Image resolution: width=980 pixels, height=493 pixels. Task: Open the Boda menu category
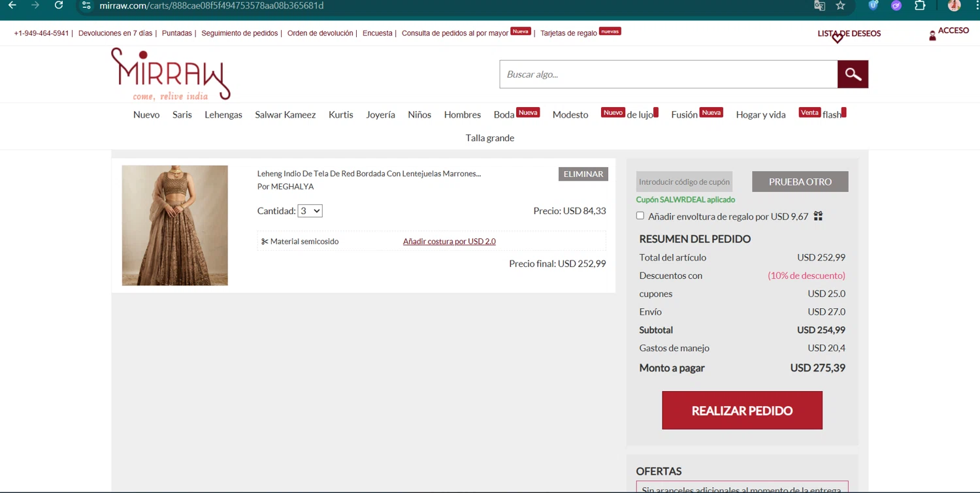click(x=504, y=115)
